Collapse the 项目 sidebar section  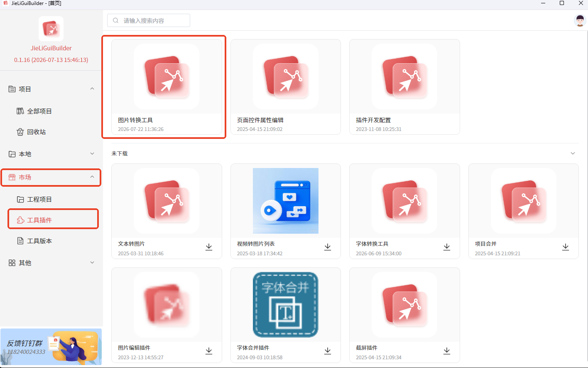[x=92, y=89]
